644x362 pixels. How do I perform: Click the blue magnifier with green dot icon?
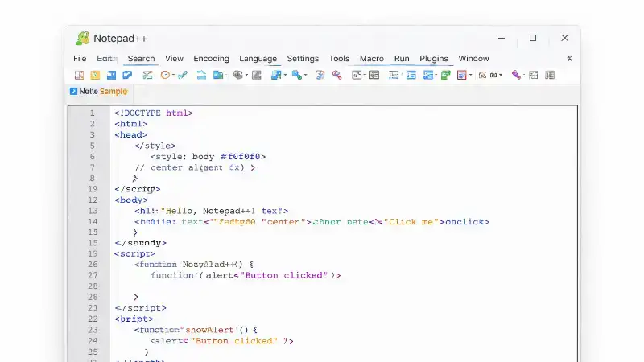pos(296,75)
